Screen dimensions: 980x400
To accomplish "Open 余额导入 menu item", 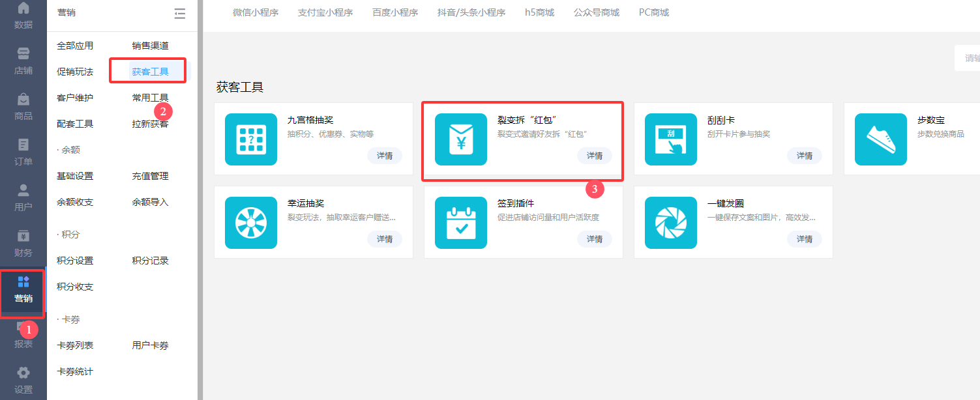I will (x=150, y=202).
